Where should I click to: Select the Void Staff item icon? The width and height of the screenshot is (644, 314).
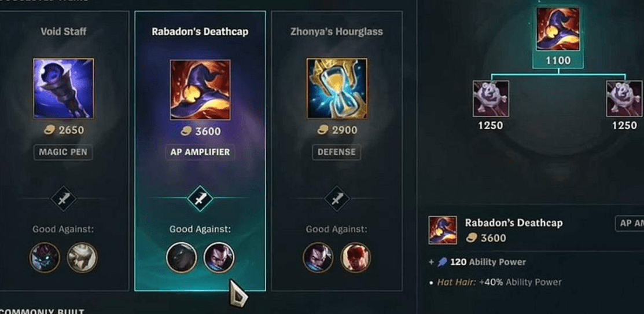click(63, 89)
